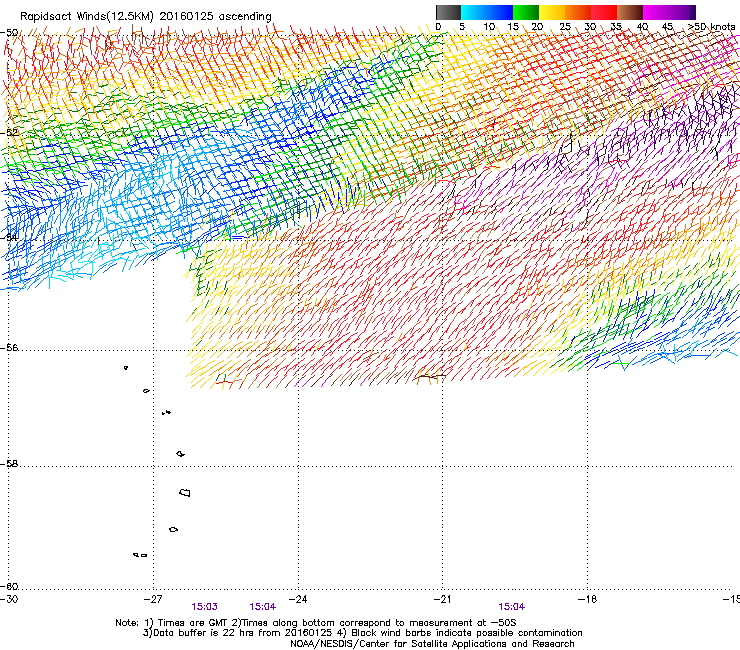This screenshot has width=740, height=650.
Task: Click the -18 longitude axis label
Action: point(587,599)
